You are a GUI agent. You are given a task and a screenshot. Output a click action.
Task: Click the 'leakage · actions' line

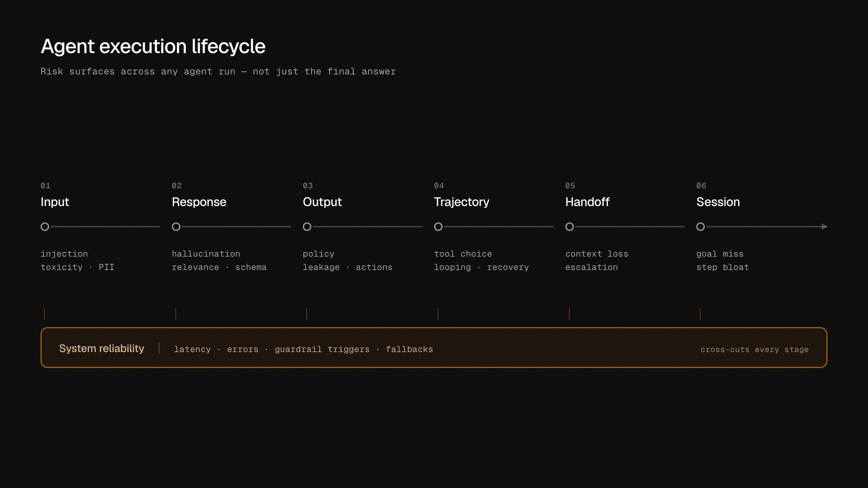(x=348, y=267)
